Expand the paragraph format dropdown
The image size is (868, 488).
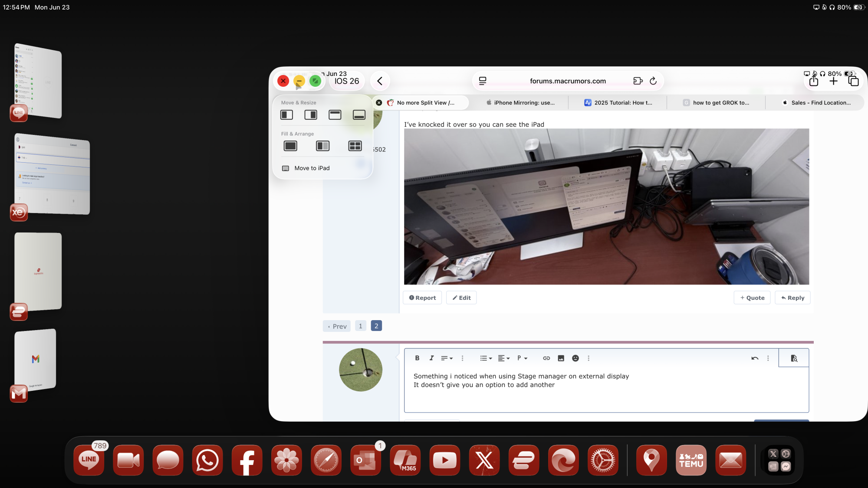point(522,358)
